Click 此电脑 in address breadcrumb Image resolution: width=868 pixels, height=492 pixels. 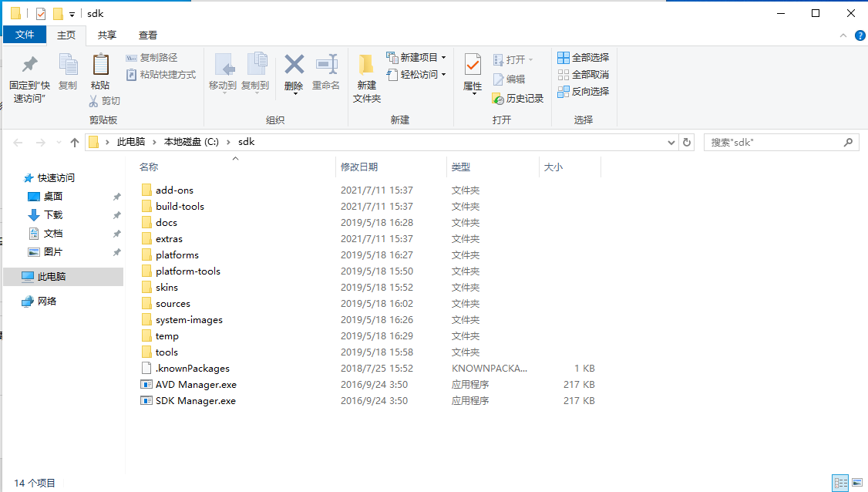[130, 142]
